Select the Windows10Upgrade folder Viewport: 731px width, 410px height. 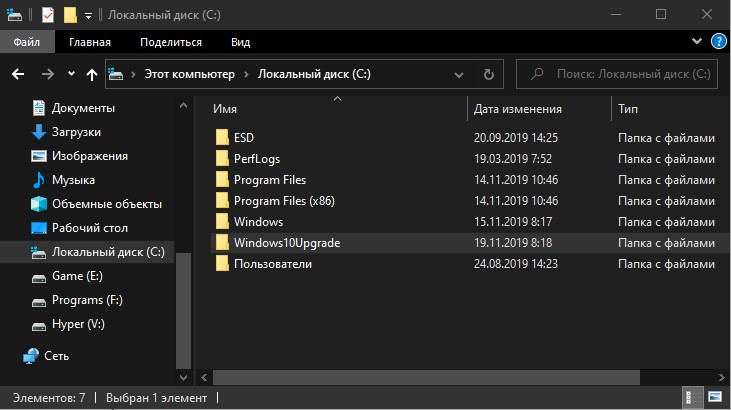287,243
